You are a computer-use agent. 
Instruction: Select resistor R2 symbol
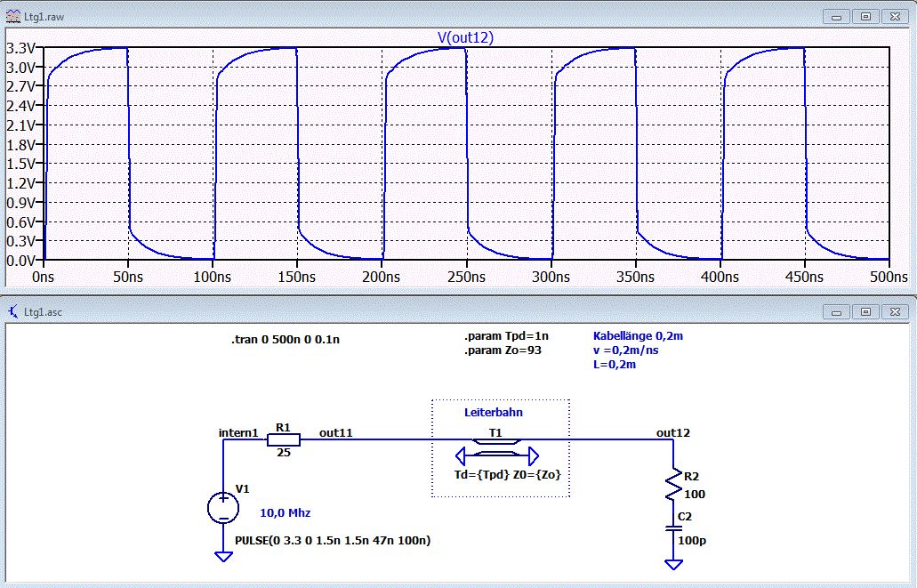click(x=673, y=484)
